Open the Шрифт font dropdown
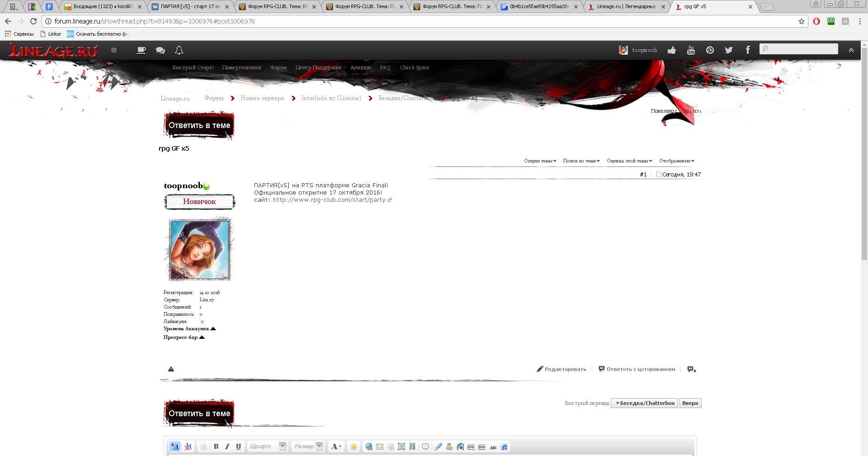The width and height of the screenshot is (868, 456). pyautogui.click(x=268, y=446)
